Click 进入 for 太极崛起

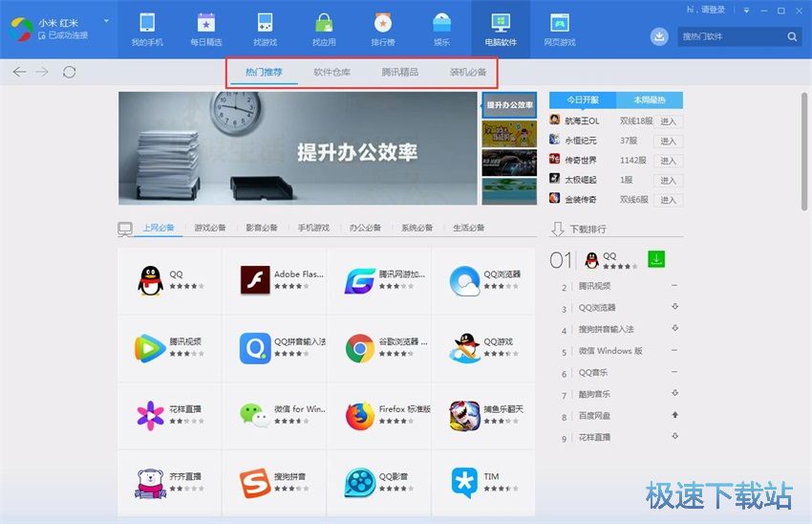(668, 181)
